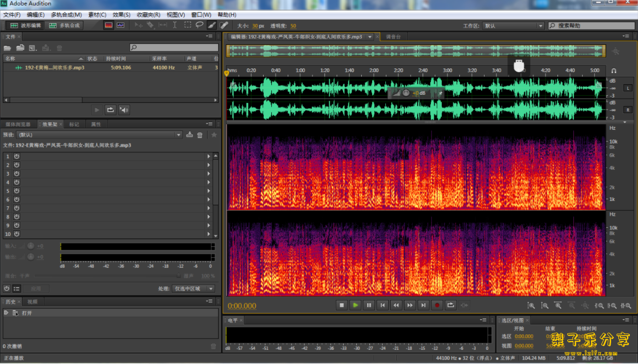Toggle the left channel L button
638x364 pixels.
(x=628, y=88)
